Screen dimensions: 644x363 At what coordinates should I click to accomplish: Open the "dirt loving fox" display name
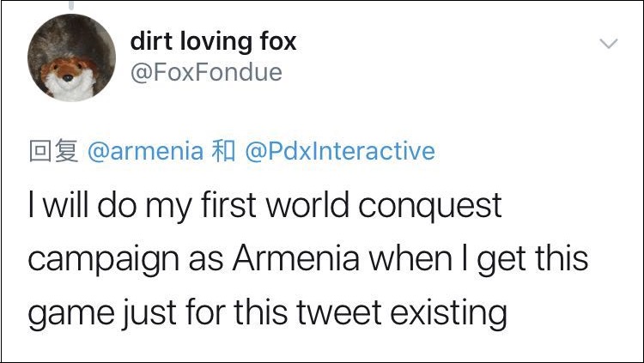point(213,40)
